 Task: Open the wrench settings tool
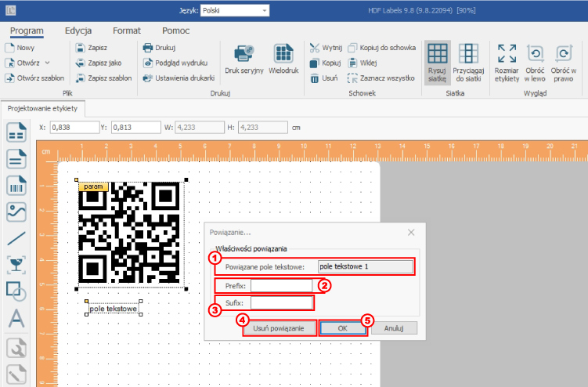16,348
